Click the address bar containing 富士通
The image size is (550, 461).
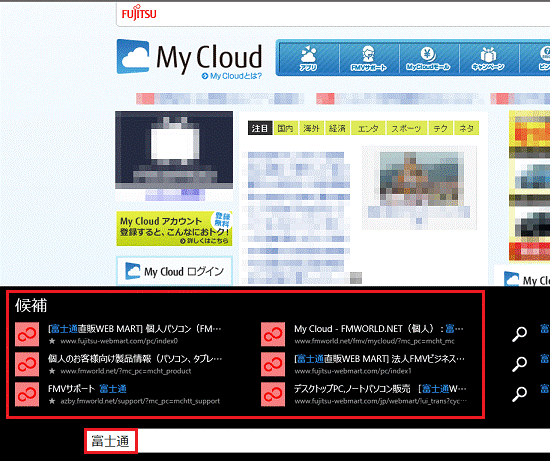tap(317, 441)
